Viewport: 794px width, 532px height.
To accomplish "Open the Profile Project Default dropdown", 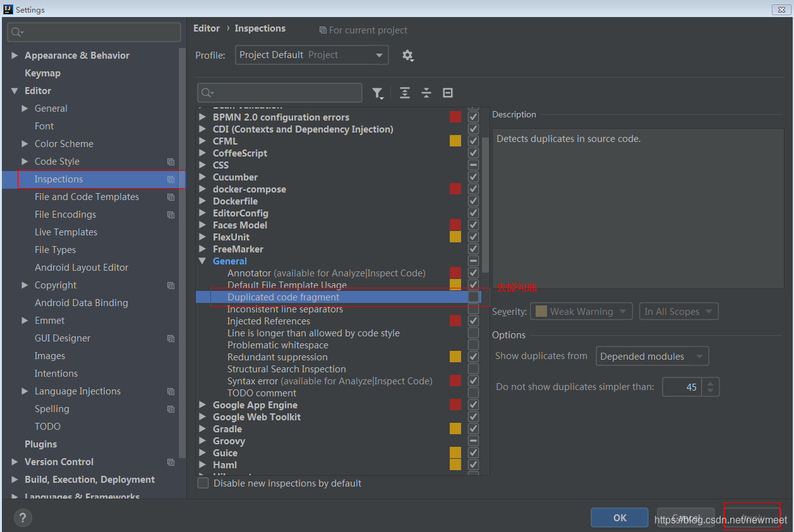I will 312,56.
